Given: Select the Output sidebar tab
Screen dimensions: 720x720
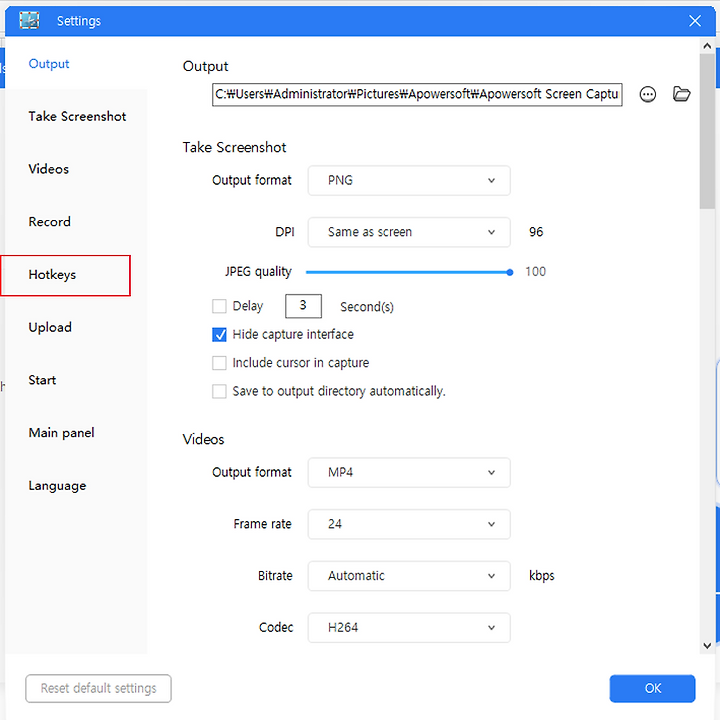Looking at the screenshot, I should 49,64.
